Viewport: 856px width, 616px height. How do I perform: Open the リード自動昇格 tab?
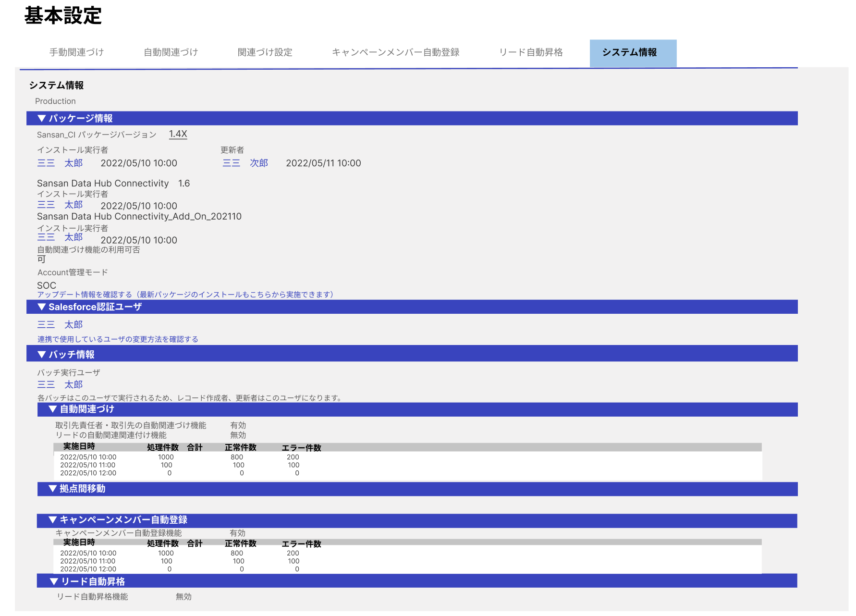531,52
